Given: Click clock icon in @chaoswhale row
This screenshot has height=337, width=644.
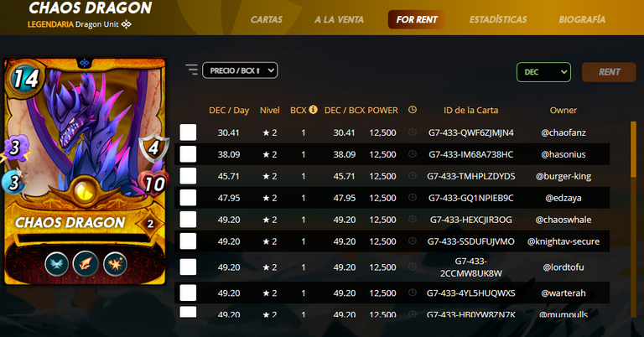Looking at the screenshot, I should (x=413, y=219).
